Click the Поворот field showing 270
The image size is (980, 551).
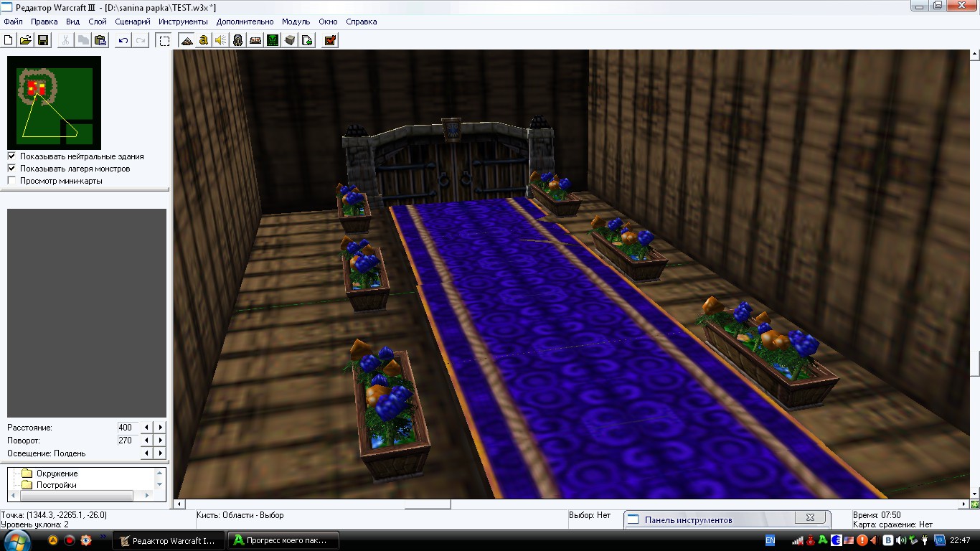pyautogui.click(x=128, y=440)
